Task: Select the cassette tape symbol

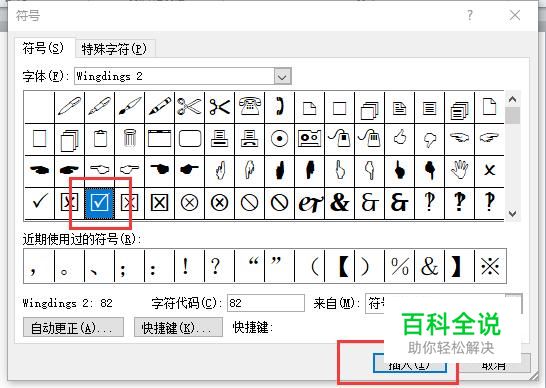Action: click(309, 139)
